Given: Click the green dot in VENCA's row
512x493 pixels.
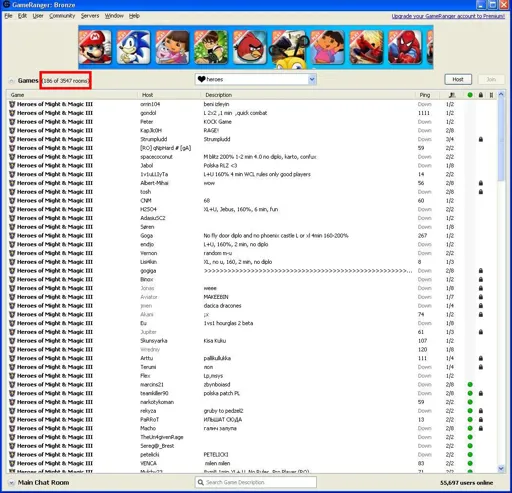Looking at the screenshot, I should click(470, 463).
